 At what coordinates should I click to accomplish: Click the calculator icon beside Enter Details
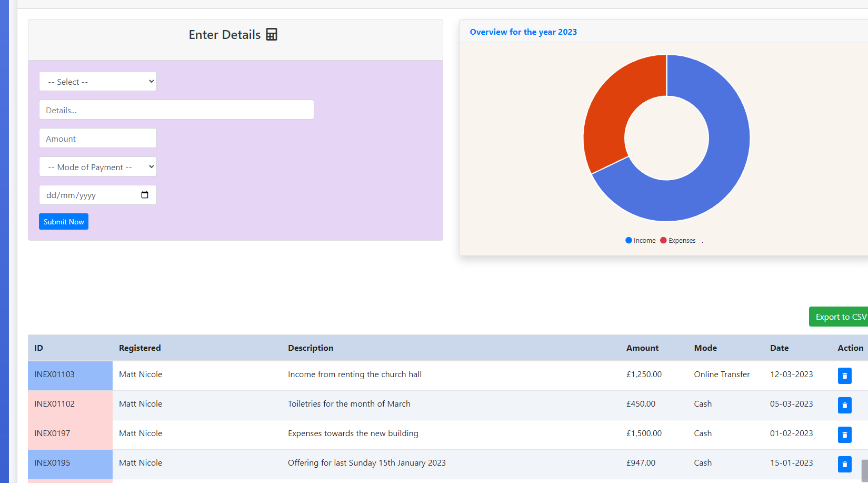[x=272, y=35]
